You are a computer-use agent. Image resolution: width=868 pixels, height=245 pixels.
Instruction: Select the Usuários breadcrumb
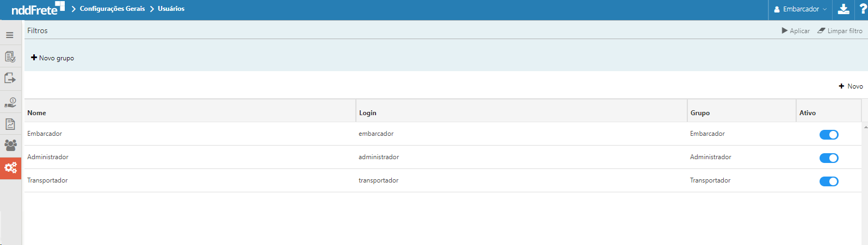[x=171, y=9]
